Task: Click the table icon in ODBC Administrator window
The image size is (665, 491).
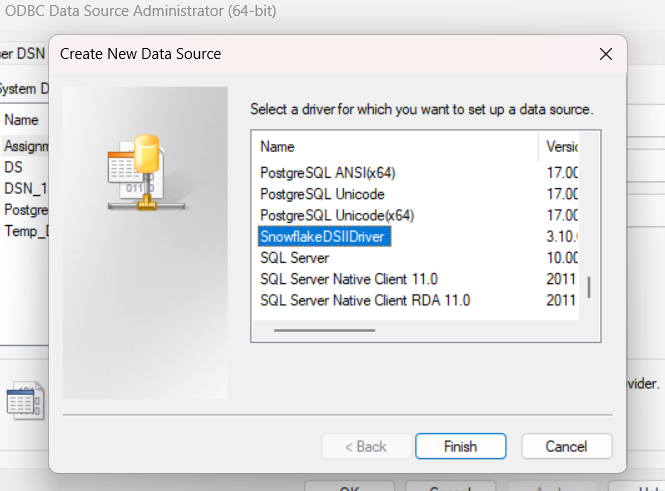Action: [25, 401]
